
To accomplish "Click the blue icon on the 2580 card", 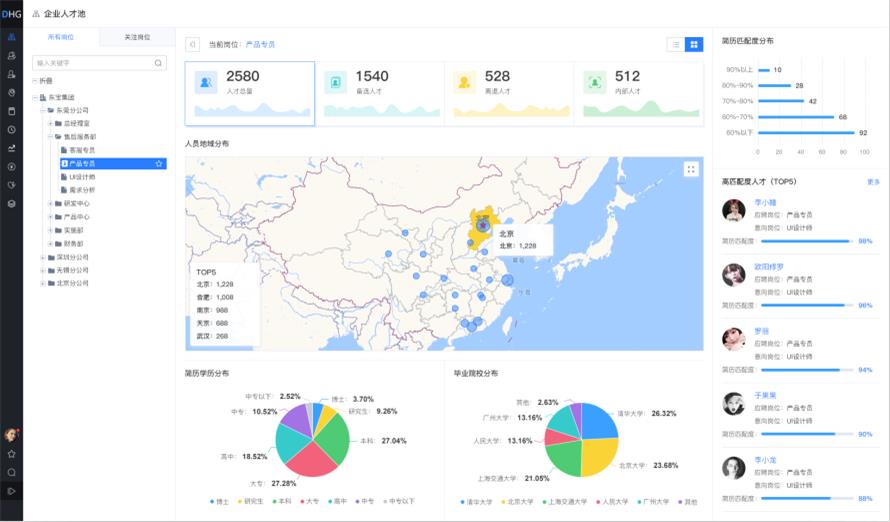I will [x=205, y=82].
